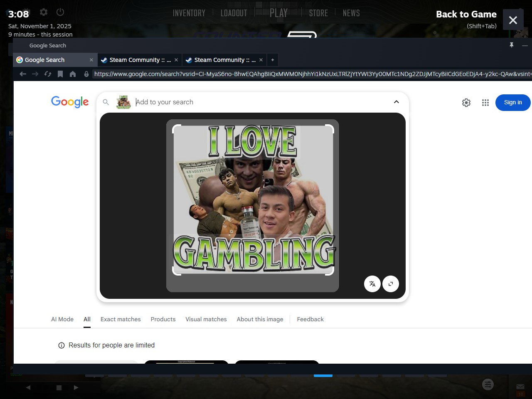Click the sliders settings icon at bottom right
Screen dimensions: 532x399
(x=488, y=384)
